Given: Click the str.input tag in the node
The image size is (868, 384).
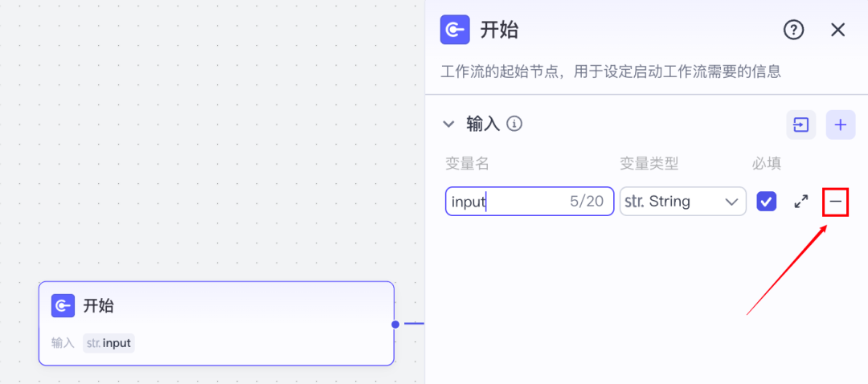Looking at the screenshot, I should 108,343.
